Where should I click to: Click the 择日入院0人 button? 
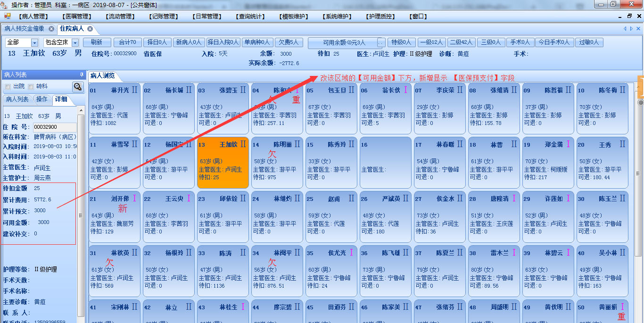[x=223, y=42]
